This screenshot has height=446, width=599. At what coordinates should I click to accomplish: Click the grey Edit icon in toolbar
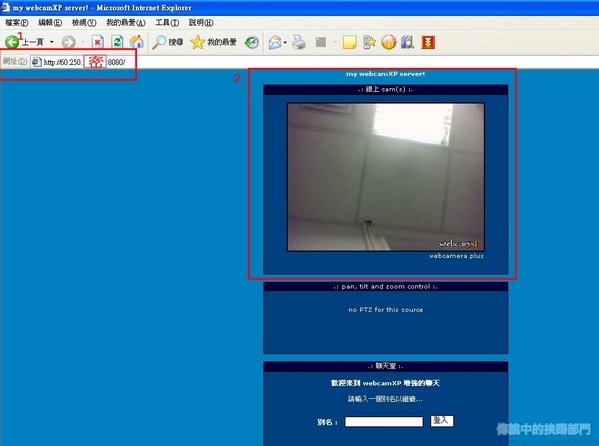point(321,42)
